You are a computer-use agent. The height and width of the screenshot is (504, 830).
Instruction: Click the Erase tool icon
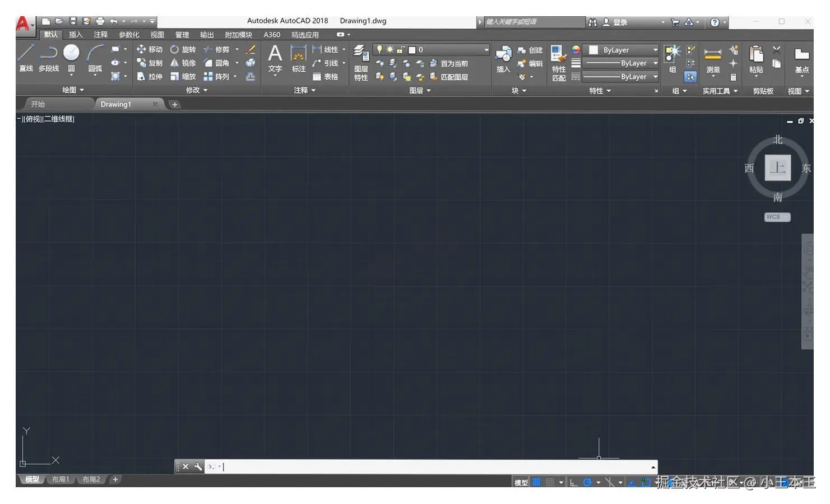click(x=251, y=49)
